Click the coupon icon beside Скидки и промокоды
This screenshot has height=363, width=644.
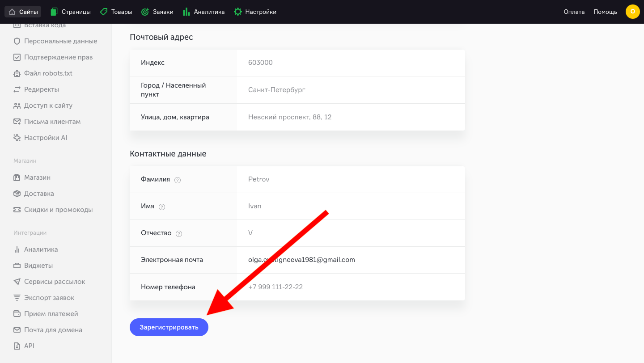[17, 210]
